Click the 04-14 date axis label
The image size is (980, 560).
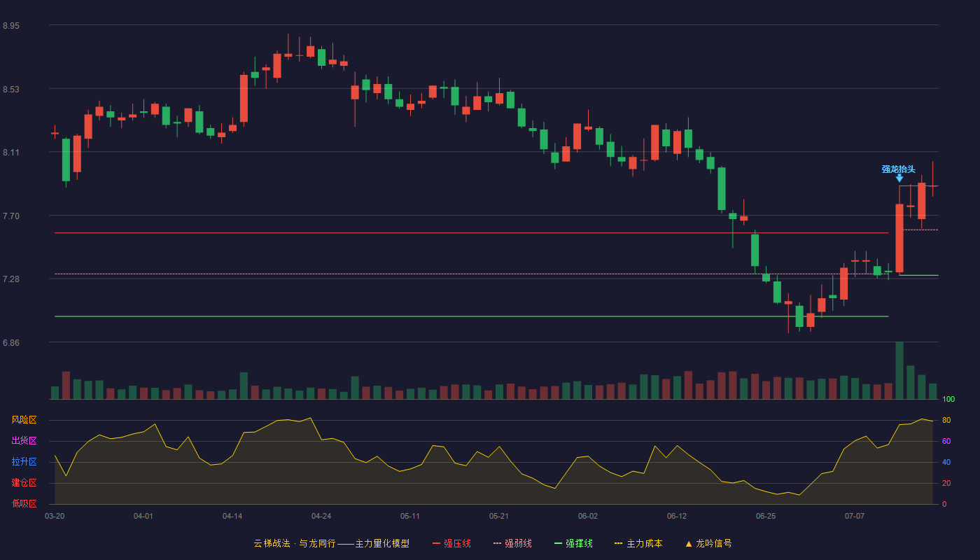(232, 516)
